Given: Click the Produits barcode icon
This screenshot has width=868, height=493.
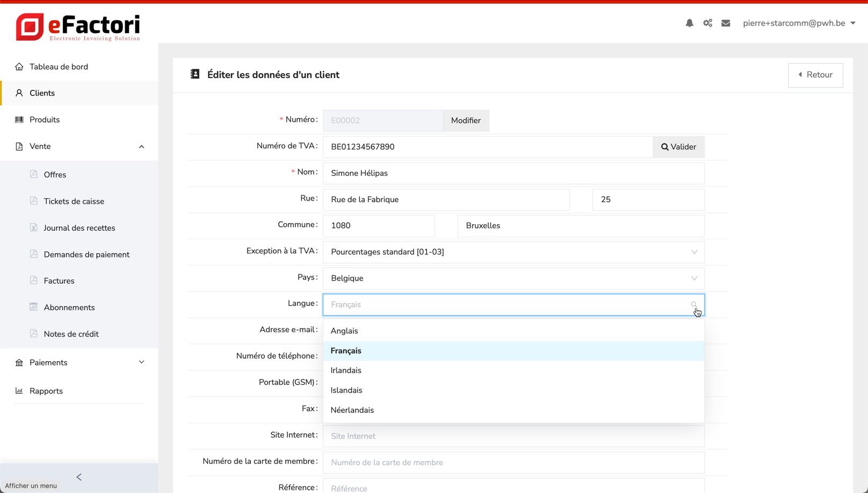Looking at the screenshot, I should 19,120.
